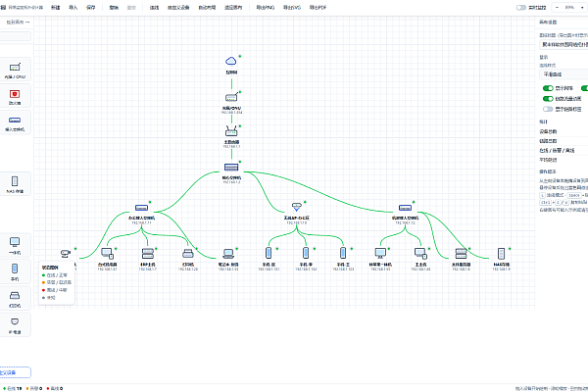Select the access switch device in the palette
588x392 pixels.
click(15, 122)
